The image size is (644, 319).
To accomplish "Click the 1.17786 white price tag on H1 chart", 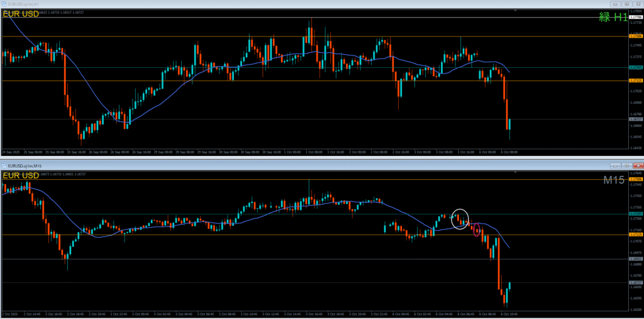I will (636, 17).
